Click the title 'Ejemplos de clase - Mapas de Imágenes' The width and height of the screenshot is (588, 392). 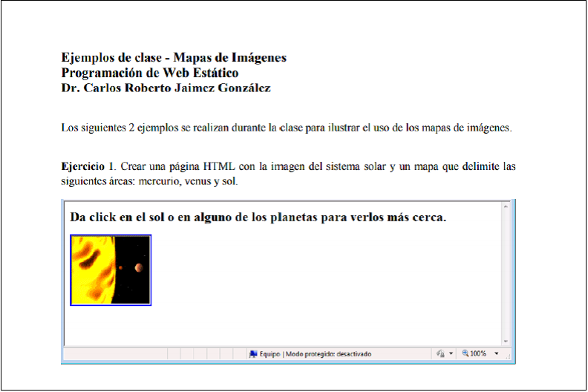174,58
